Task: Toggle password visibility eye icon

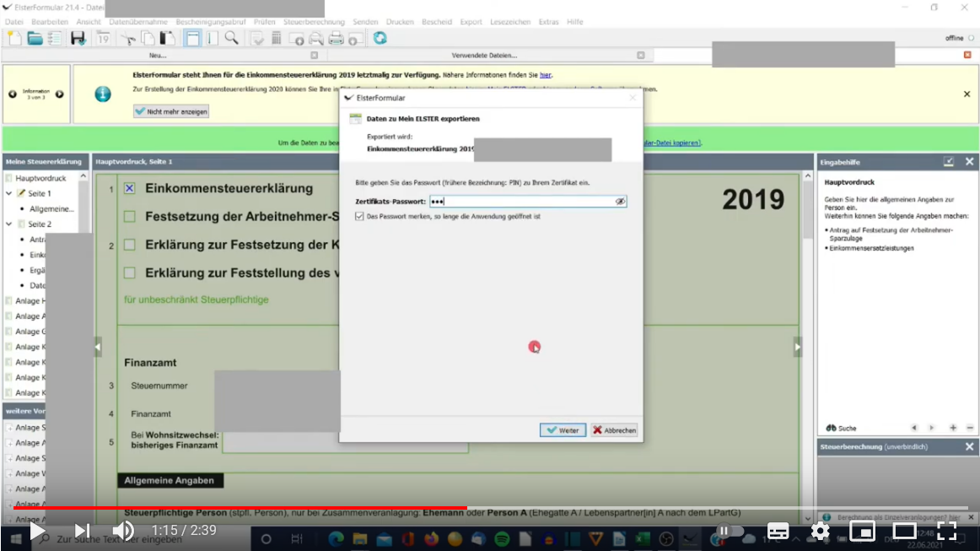Action: pos(620,202)
